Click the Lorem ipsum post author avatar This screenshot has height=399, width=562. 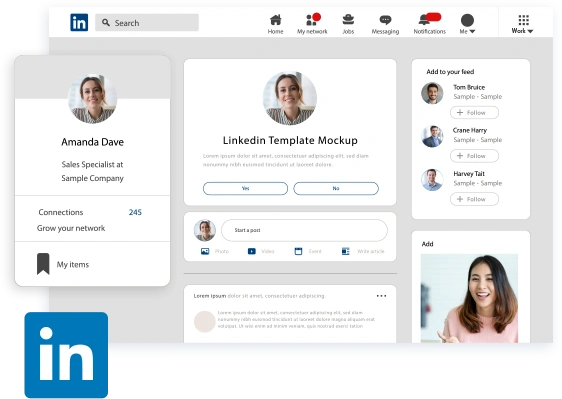tap(205, 322)
